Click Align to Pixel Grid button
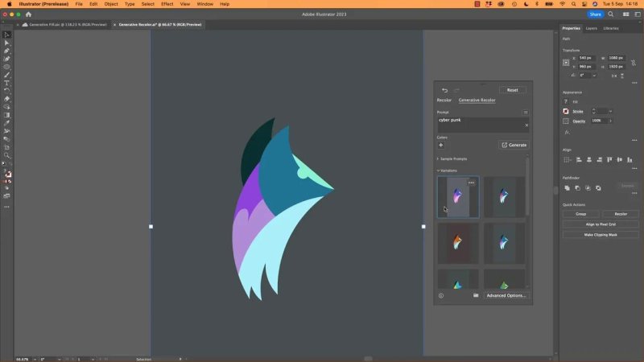 pyautogui.click(x=601, y=224)
